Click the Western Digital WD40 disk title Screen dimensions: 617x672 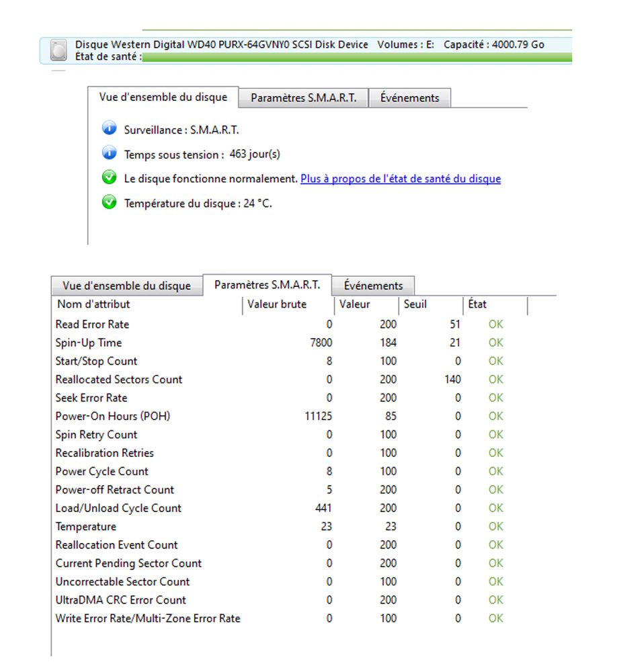pos(222,45)
